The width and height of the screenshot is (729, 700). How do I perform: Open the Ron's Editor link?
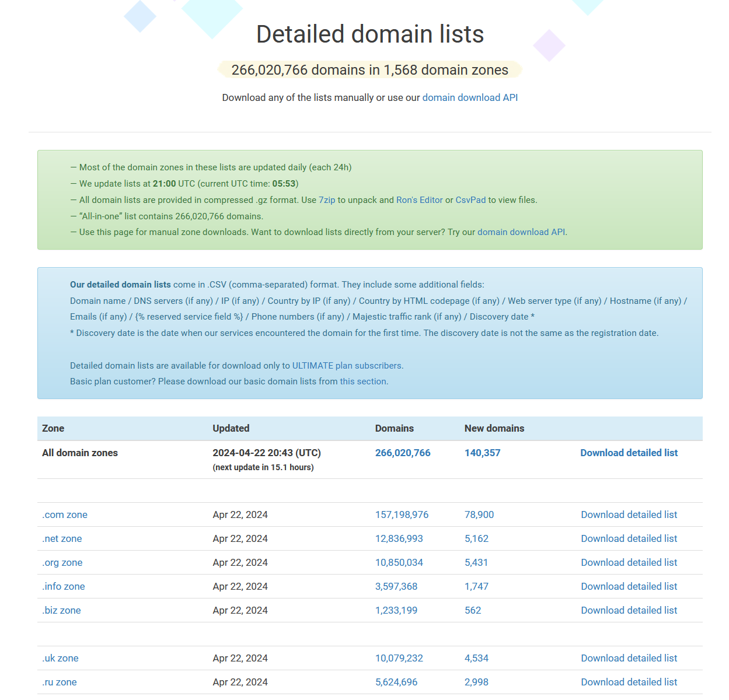pyautogui.click(x=420, y=200)
